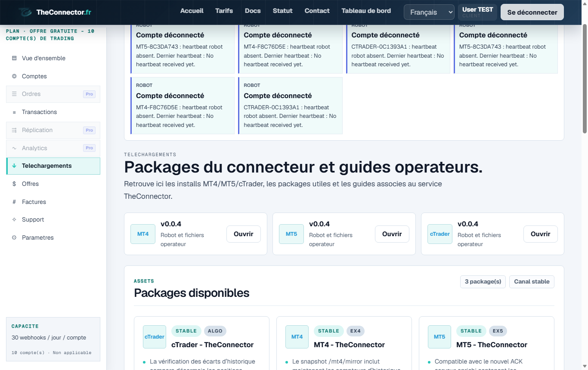This screenshot has width=588, height=370.
Task: Click the MT4 - TheConnector title
Action: pos(349,345)
